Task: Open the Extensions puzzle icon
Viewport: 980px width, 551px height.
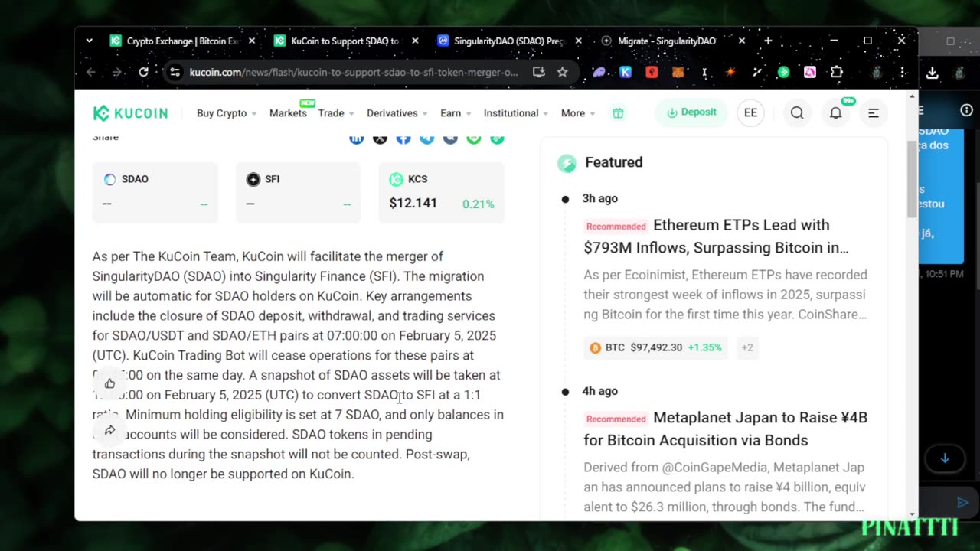Action: tap(836, 72)
